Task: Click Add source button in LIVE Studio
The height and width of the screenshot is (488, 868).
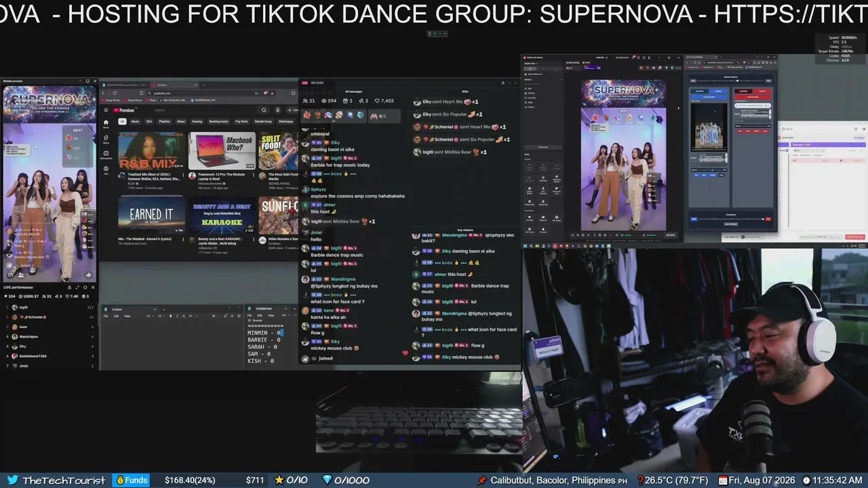Action: (543, 146)
